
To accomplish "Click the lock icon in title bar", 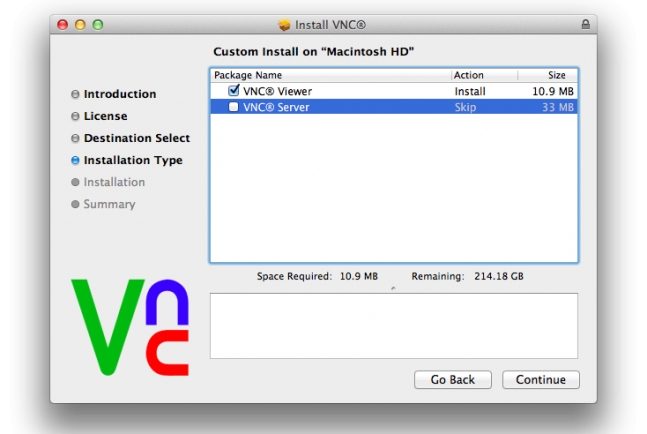I will click(585, 24).
